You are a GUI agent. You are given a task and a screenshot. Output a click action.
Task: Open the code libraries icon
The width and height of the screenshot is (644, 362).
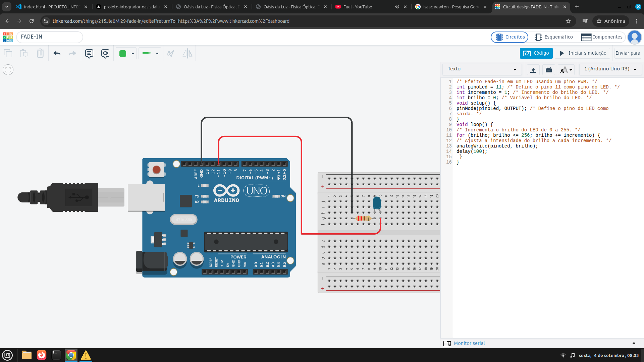pos(549,70)
